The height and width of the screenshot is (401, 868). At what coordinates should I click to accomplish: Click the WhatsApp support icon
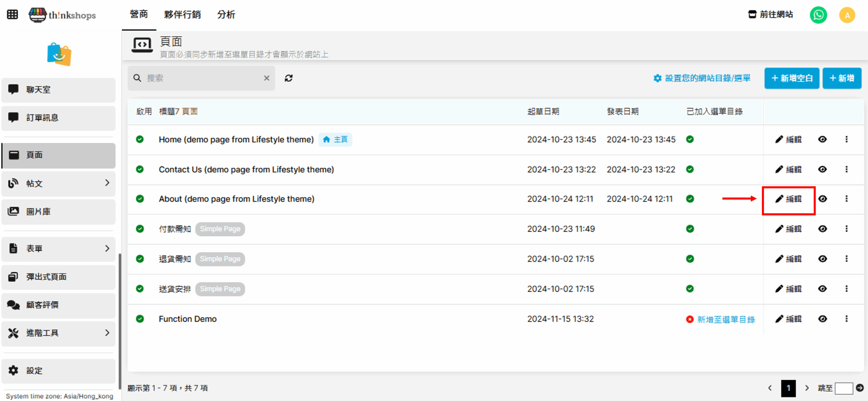click(818, 15)
